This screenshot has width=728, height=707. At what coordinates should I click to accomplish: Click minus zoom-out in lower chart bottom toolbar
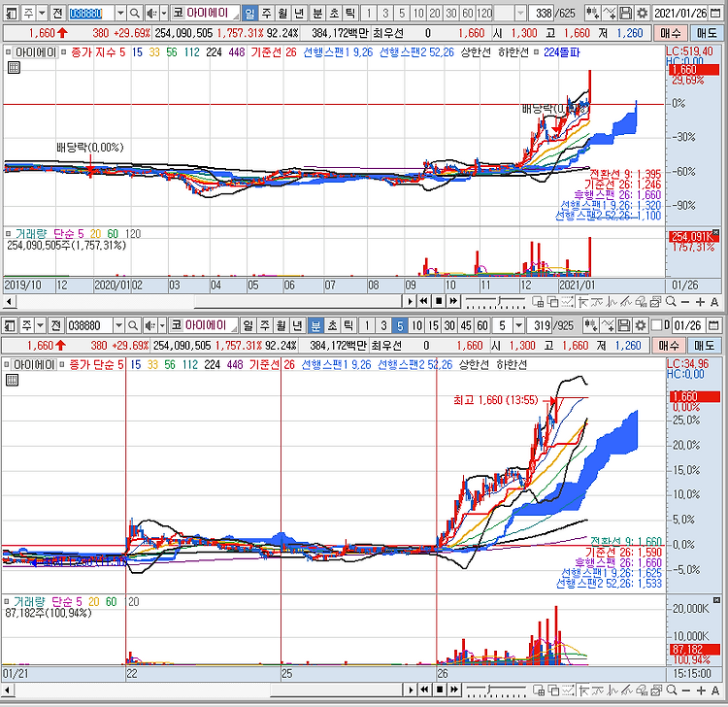[686, 690]
